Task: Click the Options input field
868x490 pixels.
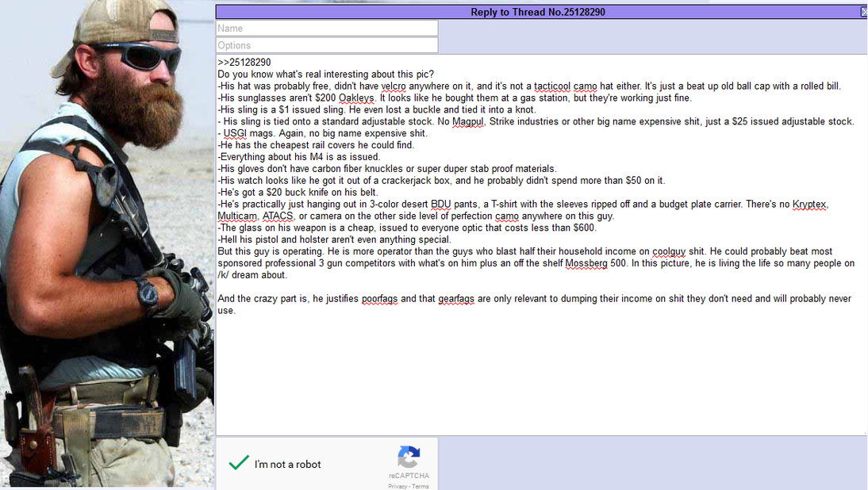Action: pyautogui.click(x=327, y=45)
